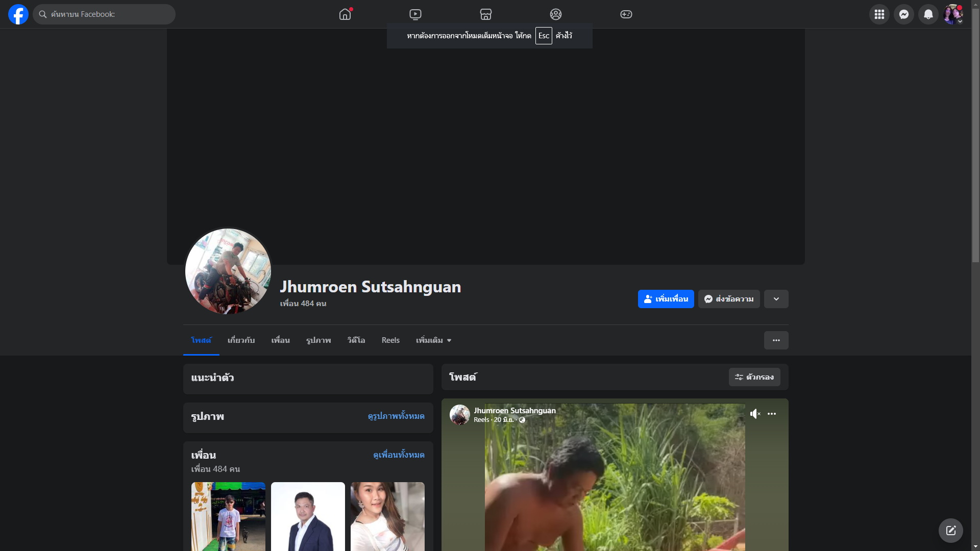The height and width of the screenshot is (551, 980).
Task: Go to Home feed icon
Action: coord(345,14)
